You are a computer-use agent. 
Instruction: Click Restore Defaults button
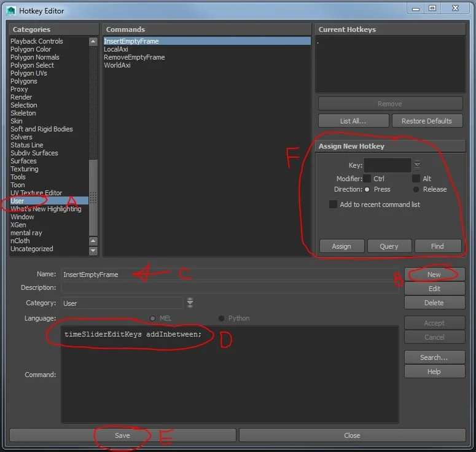pyautogui.click(x=427, y=121)
